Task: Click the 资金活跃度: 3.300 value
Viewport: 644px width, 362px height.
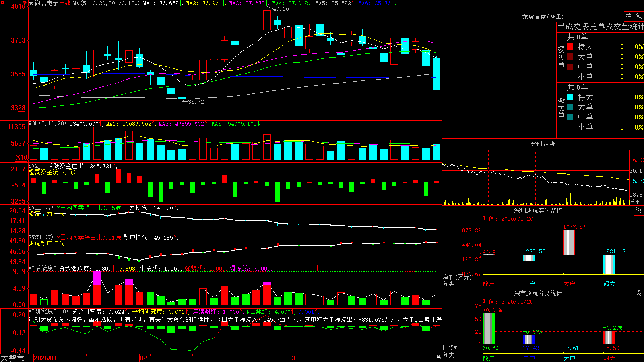Action: pos(85,268)
